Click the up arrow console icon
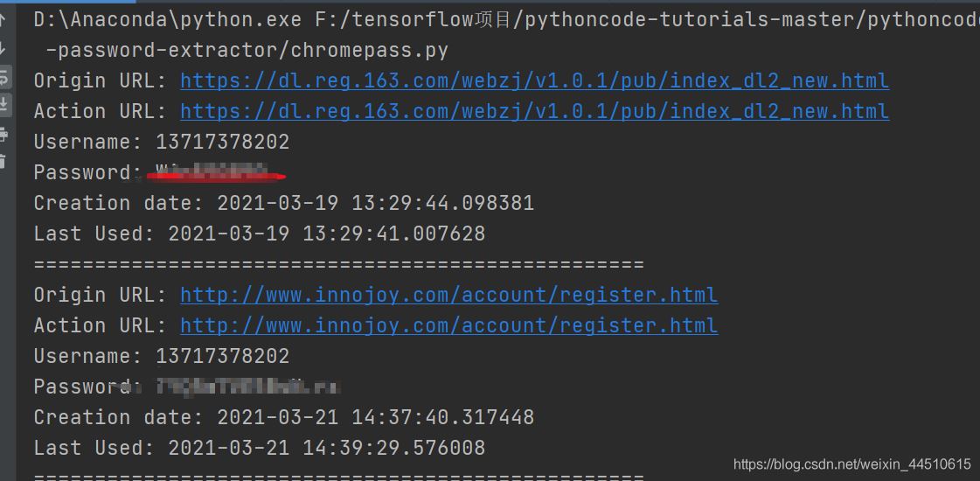Image resolution: width=980 pixels, height=481 pixels. pos(3,19)
